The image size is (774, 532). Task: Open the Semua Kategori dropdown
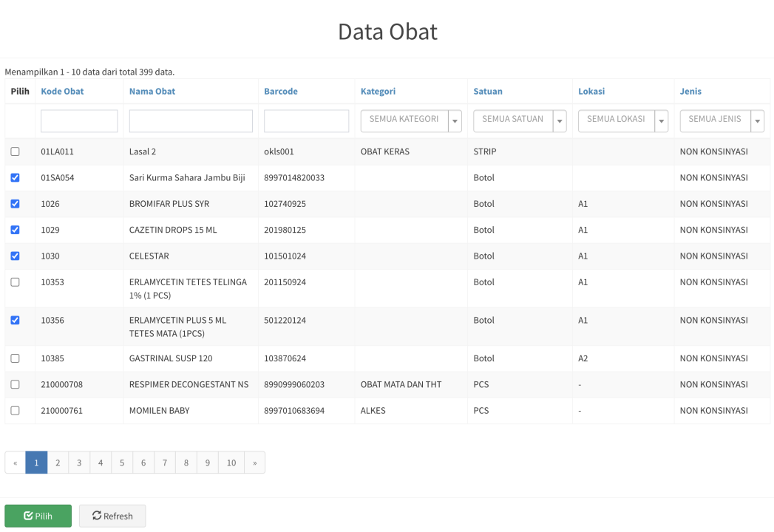tap(410, 121)
